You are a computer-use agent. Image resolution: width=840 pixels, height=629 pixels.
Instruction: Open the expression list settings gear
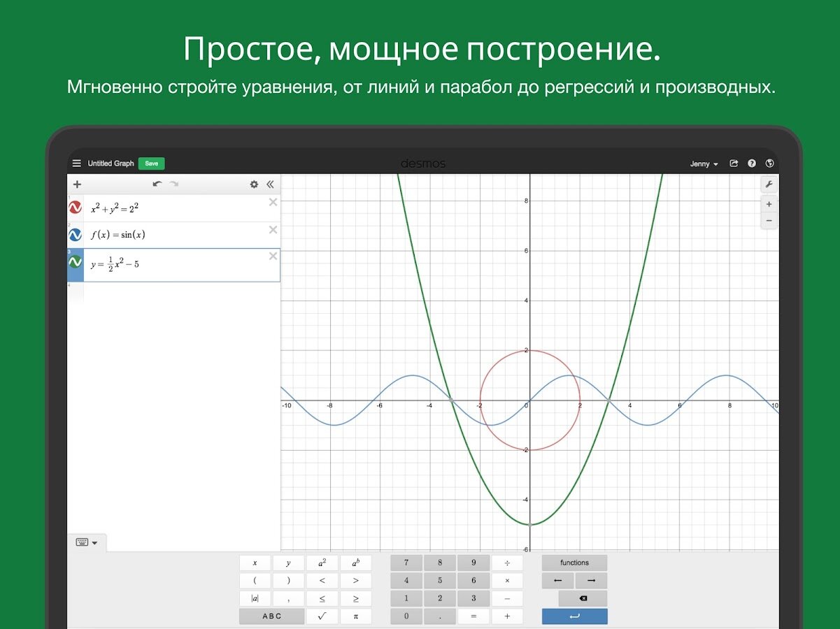tap(253, 184)
